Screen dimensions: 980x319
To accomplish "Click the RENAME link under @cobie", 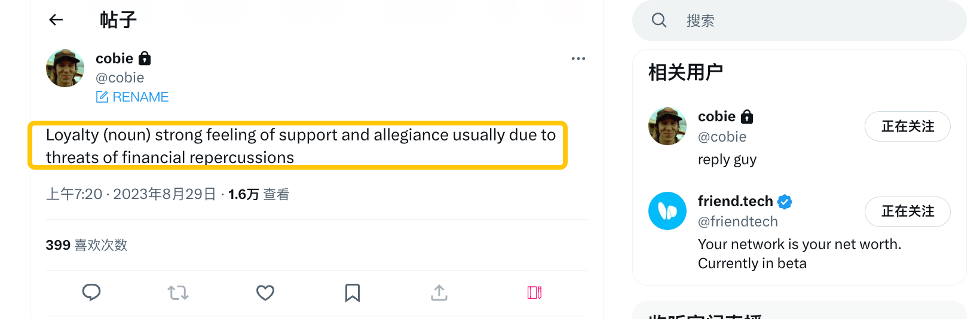I will click(x=140, y=97).
